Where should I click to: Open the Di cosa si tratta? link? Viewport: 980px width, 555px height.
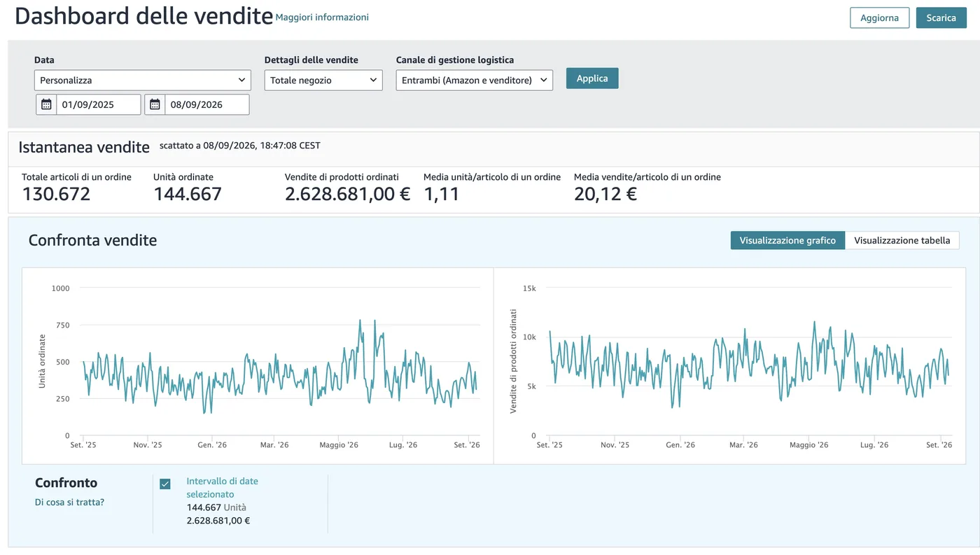(x=69, y=502)
